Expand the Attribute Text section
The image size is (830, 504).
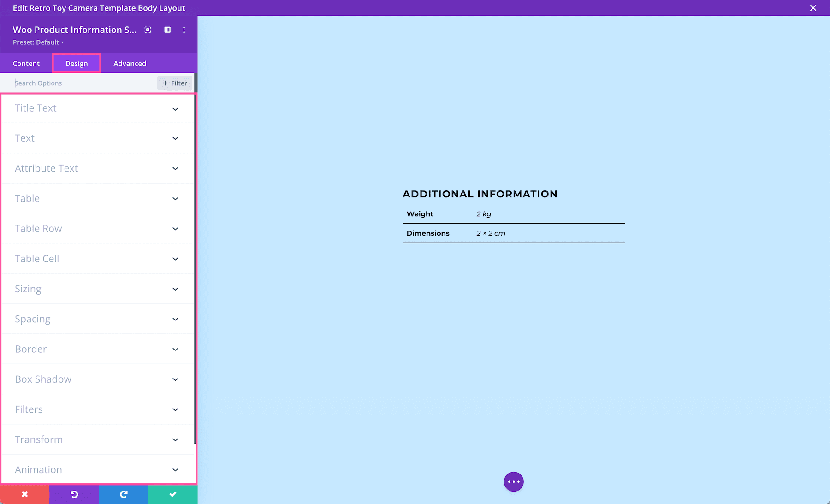point(98,168)
